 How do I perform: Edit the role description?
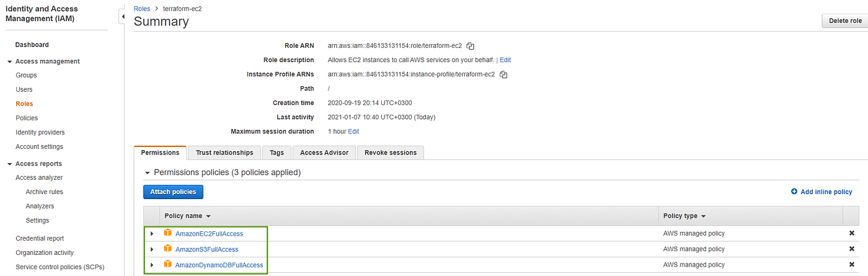(x=505, y=60)
